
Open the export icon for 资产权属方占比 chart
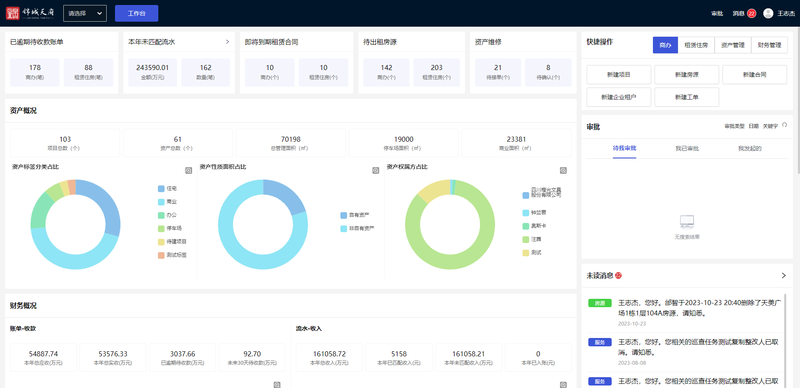563,171
